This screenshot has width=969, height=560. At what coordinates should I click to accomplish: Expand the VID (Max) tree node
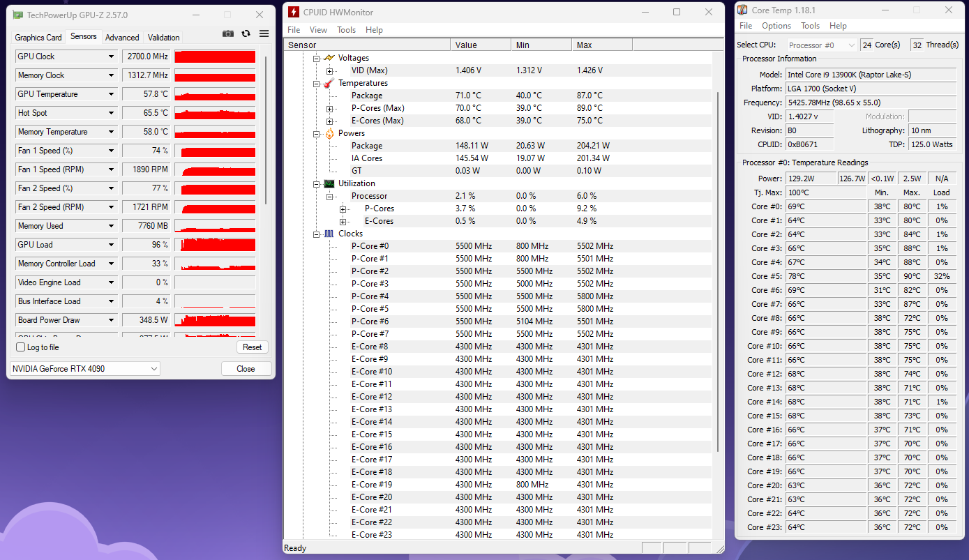coord(329,70)
